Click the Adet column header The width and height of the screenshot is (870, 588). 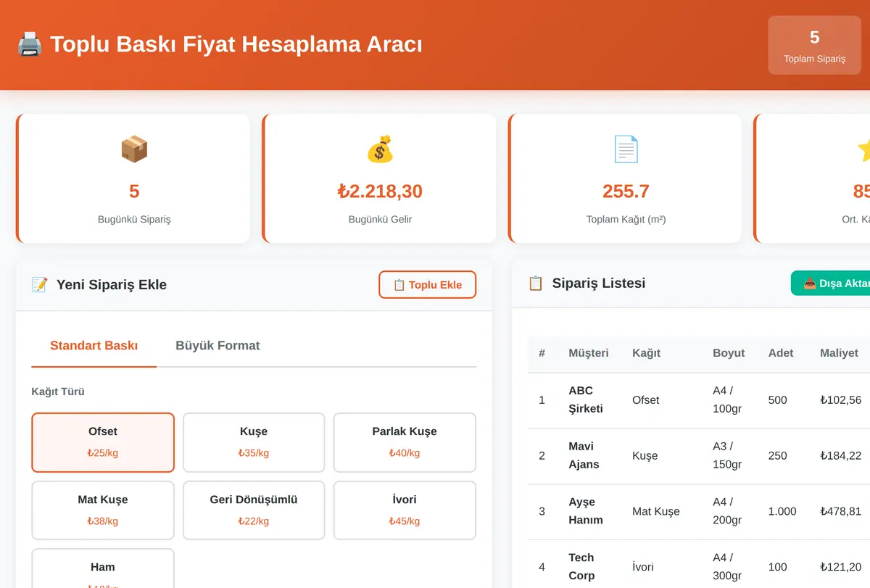[781, 353]
